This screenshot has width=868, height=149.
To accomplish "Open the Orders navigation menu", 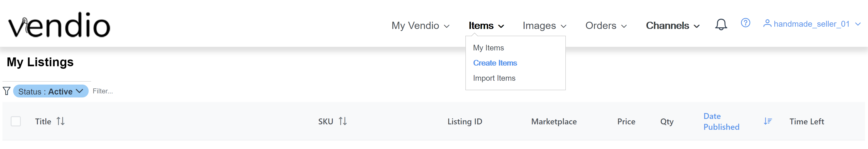I will click(x=606, y=26).
